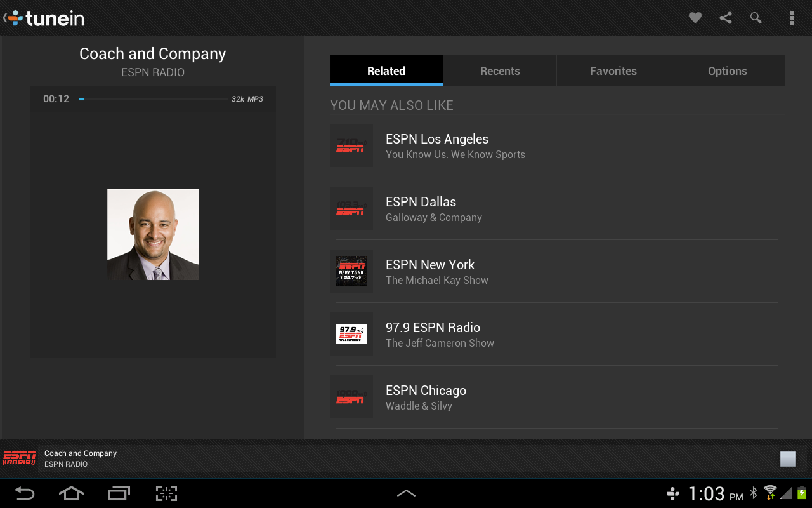Play ESPN Chicago station
This screenshot has height=508, width=812.
click(x=557, y=397)
